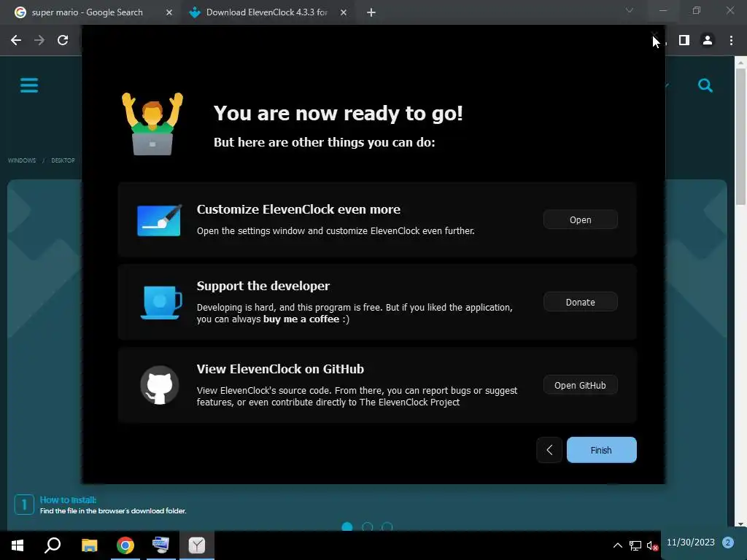Image resolution: width=747 pixels, height=560 pixels.
Task: Open GitHub for ElevenClock
Action: coord(580,385)
